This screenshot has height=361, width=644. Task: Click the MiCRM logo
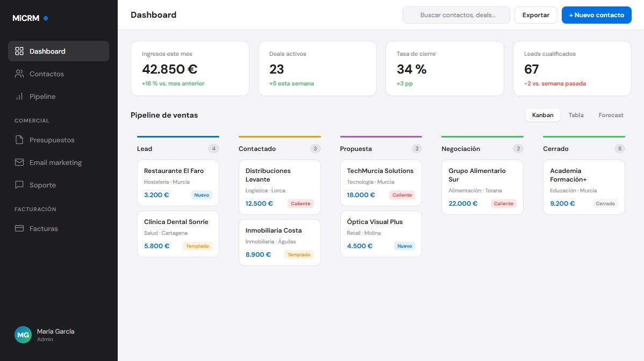point(26,18)
